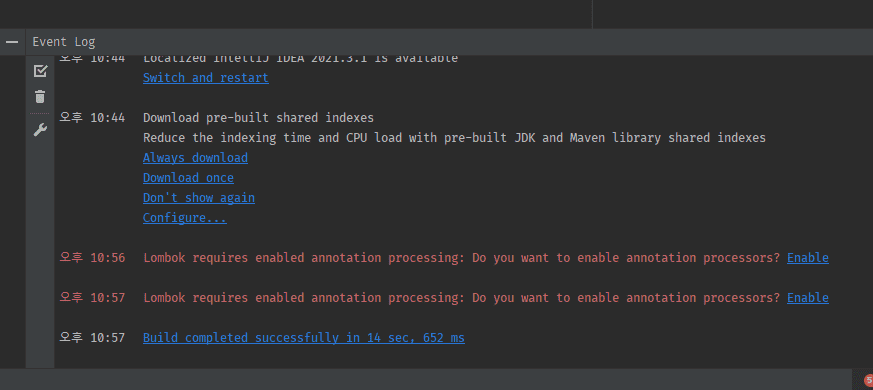Click Don't show again link

click(x=199, y=198)
